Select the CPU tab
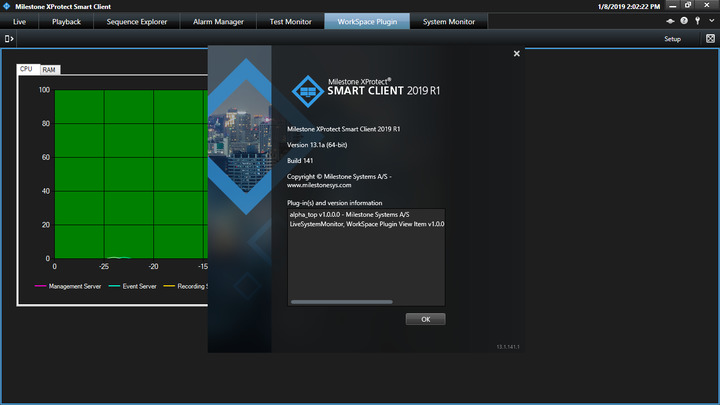The image size is (720, 405). pyautogui.click(x=26, y=69)
